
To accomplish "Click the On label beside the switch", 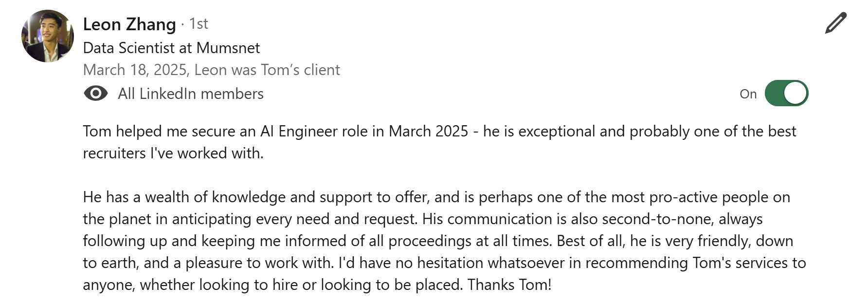I will tap(748, 94).
